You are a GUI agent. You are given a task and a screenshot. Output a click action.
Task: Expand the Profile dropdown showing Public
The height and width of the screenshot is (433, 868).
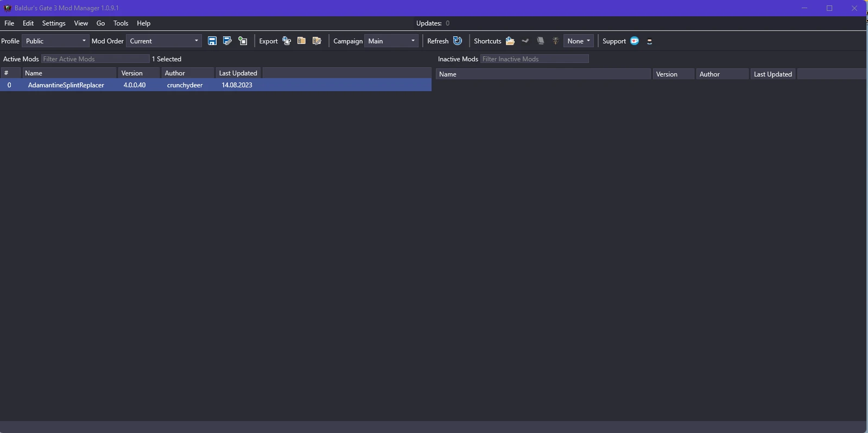[x=55, y=41]
